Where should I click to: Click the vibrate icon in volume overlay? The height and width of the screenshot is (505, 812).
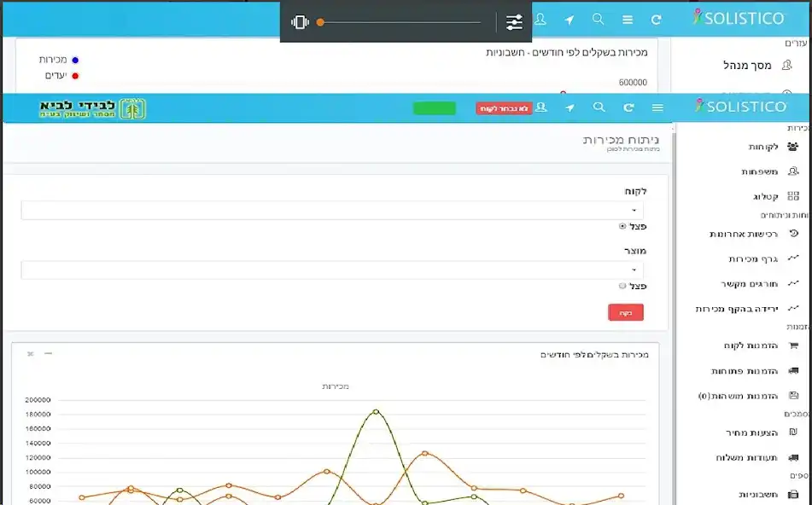click(300, 22)
